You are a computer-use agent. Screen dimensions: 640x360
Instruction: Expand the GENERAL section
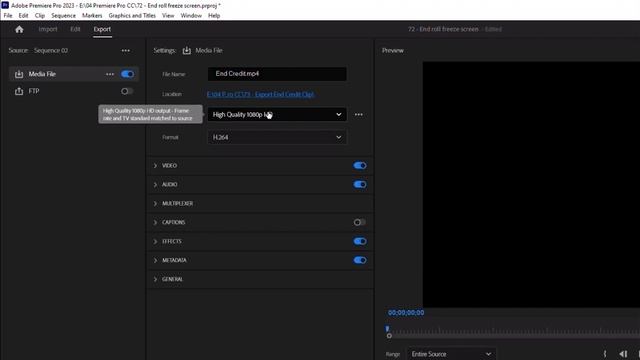[155, 279]
